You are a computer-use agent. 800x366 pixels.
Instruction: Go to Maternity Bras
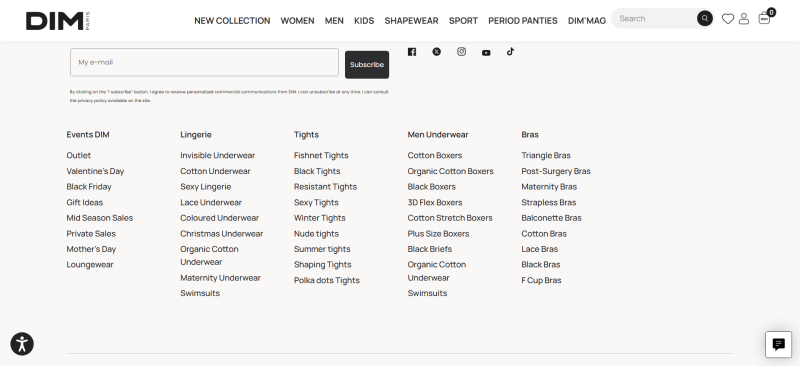pyautogui.click(x=549, y=187)
